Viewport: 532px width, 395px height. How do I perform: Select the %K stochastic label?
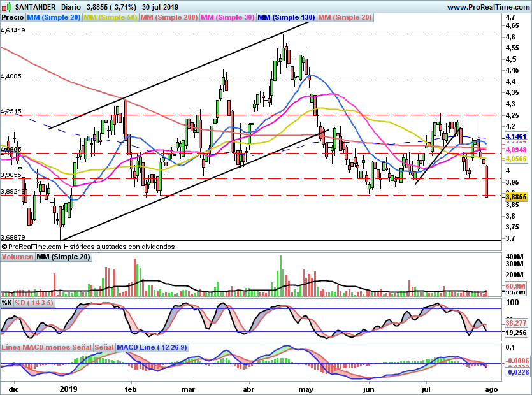coord(7,303)
